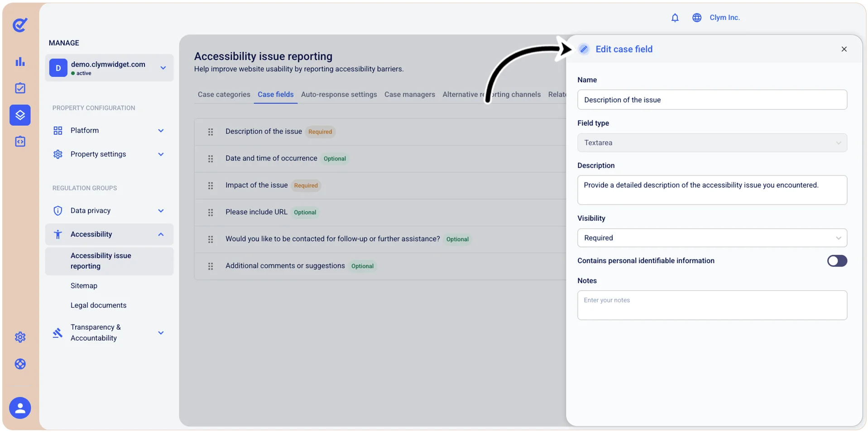The width and height of the screenshot is (868, 432).
Task: Open the user profile avatar icon
Action: tap(20, 408)
